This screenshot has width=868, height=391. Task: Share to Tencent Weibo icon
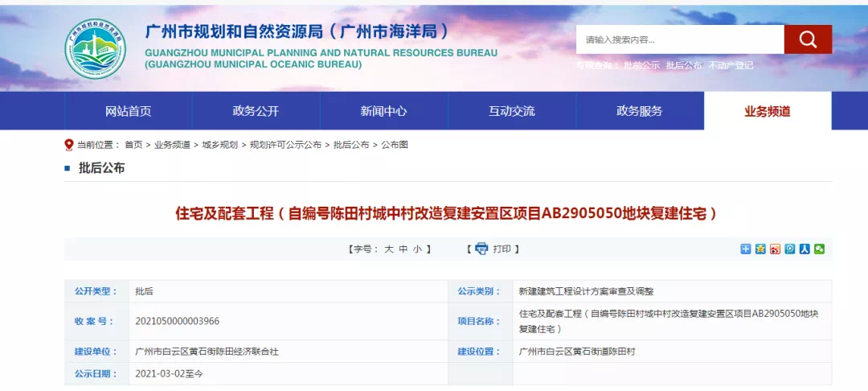(790, 249)
